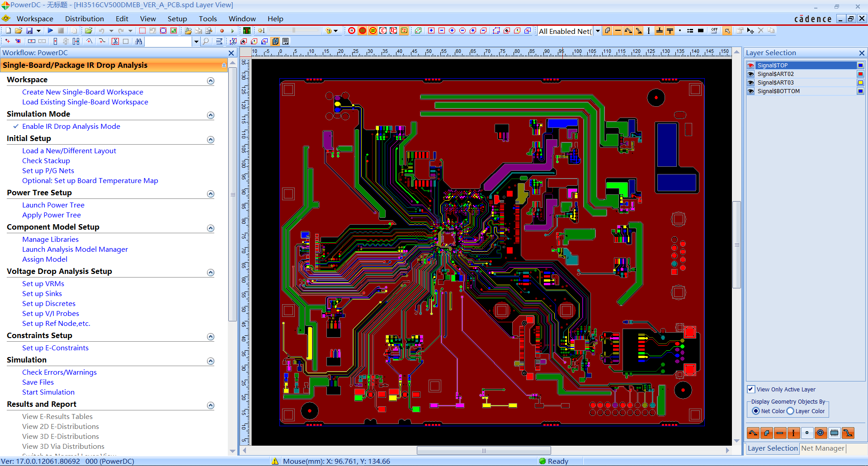Open the Setup menu
This screenshot has width=868, height=466.
coord(177,19)
